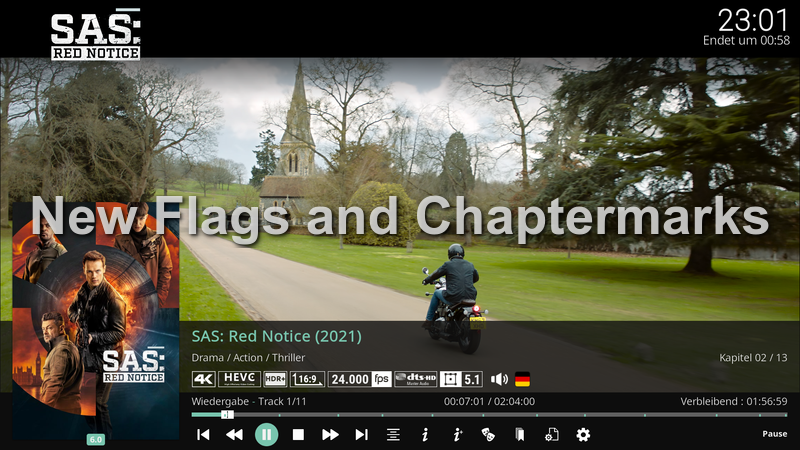Open the subtitles menu (lines icon)

393,435
